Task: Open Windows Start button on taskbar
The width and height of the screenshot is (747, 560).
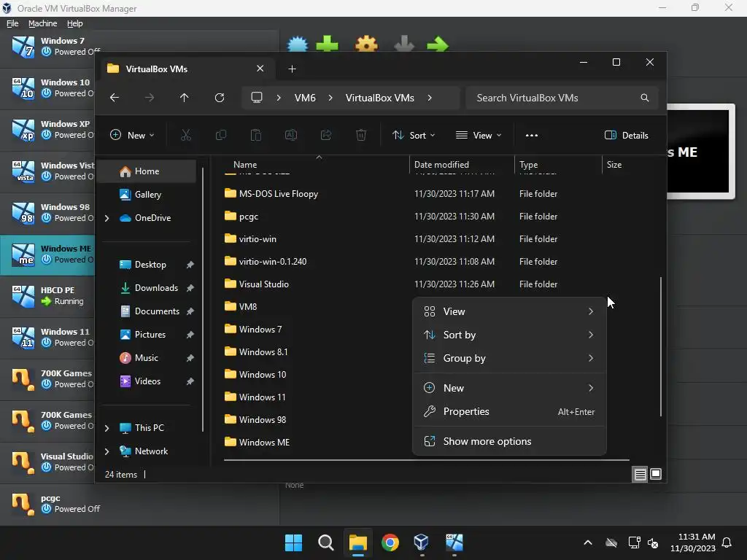Action: (293, 542)
